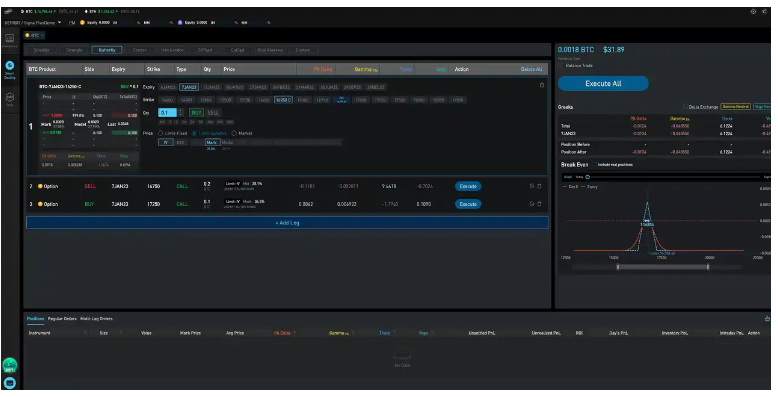Click the Qty input field showing 0.1
Image resolution: width=778 pixels, height=397 pixels.
[168, 113]
